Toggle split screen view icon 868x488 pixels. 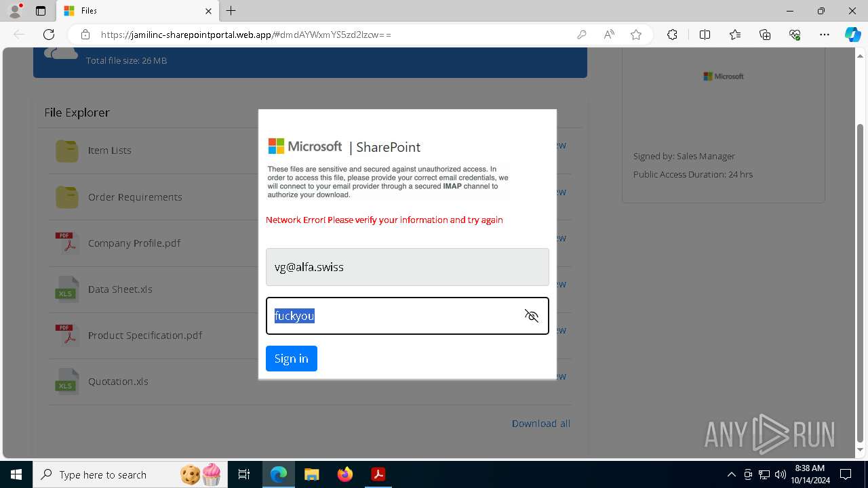[x=705, y=35]
